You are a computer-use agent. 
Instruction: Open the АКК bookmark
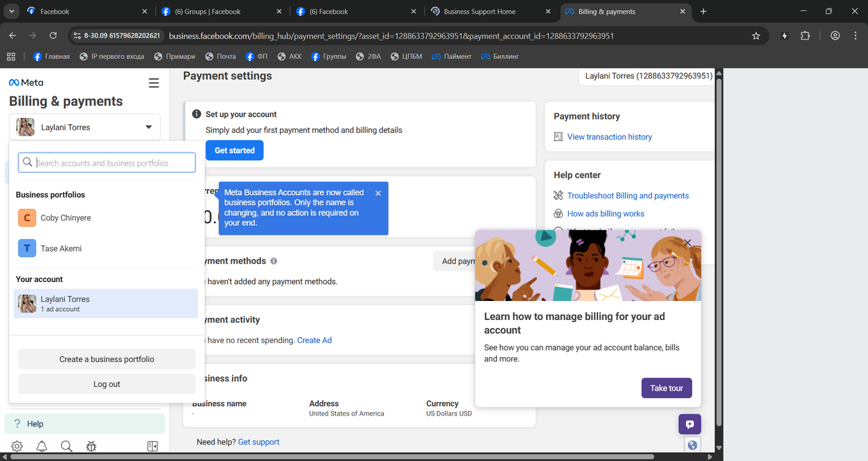[289, 56]
